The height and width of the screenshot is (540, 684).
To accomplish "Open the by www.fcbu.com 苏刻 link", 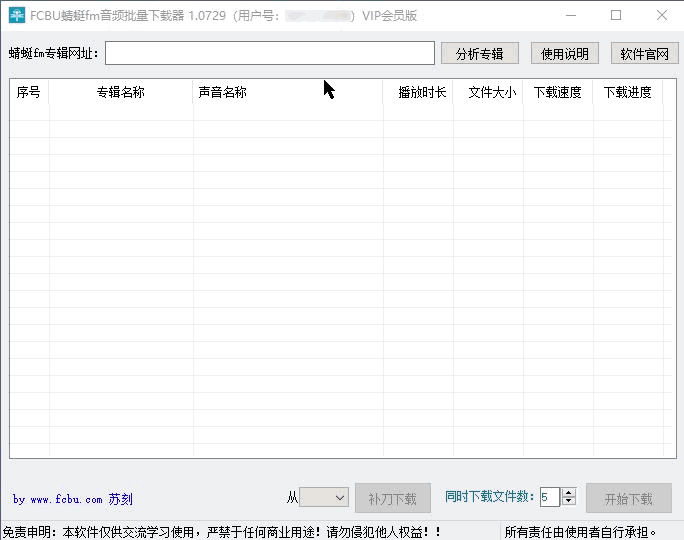I will [72, 499].
